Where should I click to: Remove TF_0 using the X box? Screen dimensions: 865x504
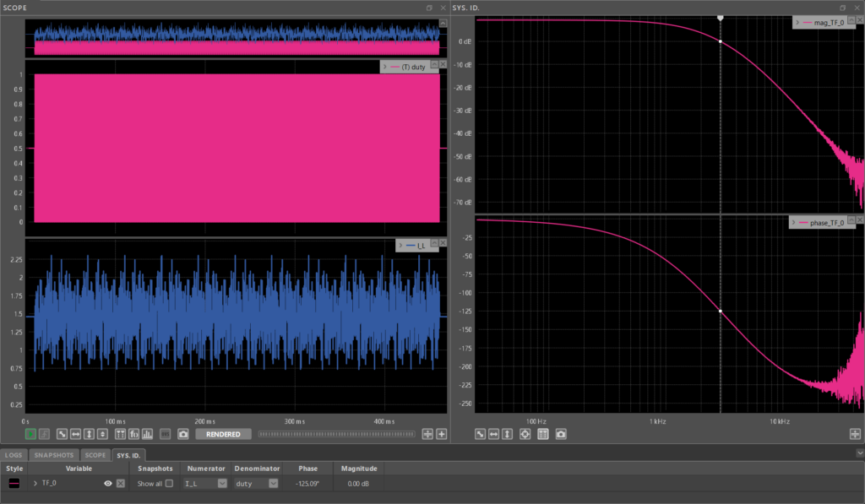pos(121,484)
